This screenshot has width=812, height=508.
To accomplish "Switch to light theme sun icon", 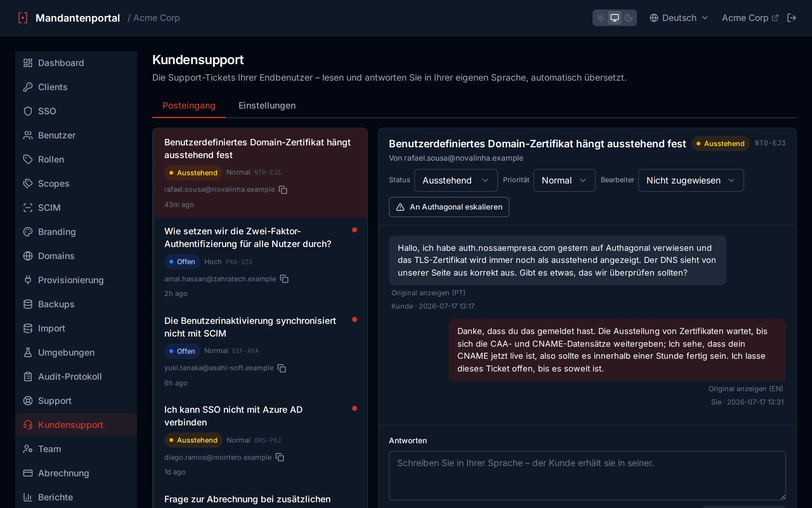I will click(x=601, y=18).
